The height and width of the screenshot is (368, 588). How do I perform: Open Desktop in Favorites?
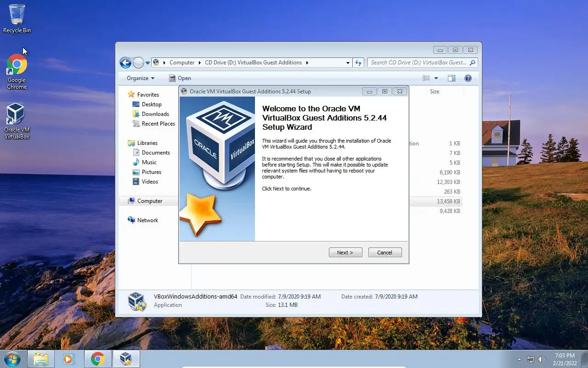point(147,104)
